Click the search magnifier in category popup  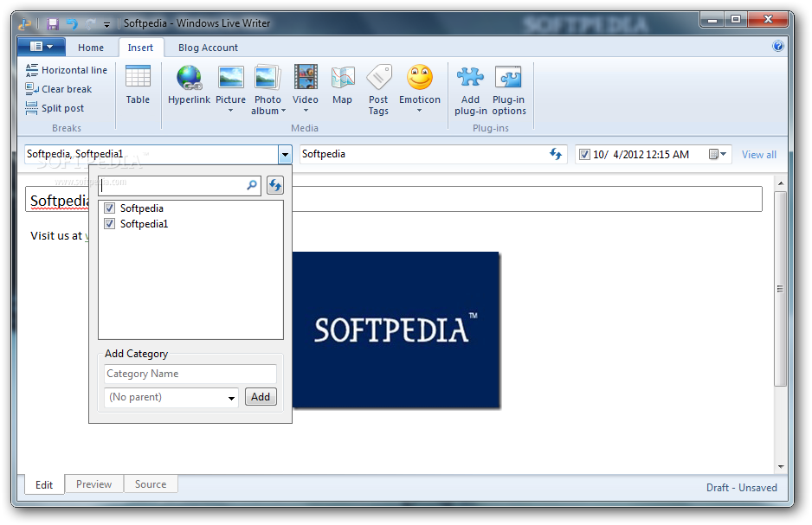[252, 184]
